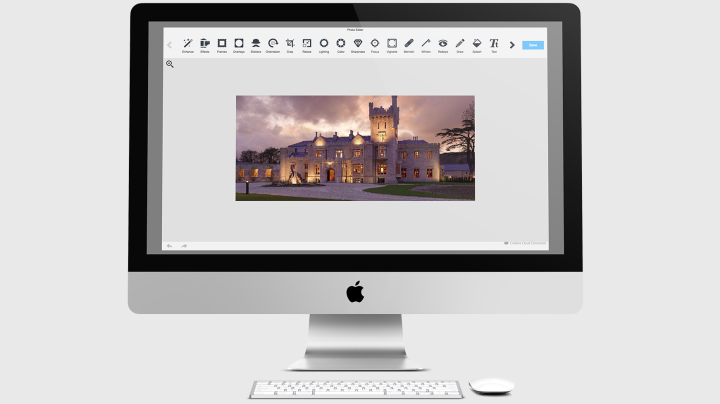Viewport: 720px width, 404px height.
Task: Select the Text tool
Action: tap(494, 44)
